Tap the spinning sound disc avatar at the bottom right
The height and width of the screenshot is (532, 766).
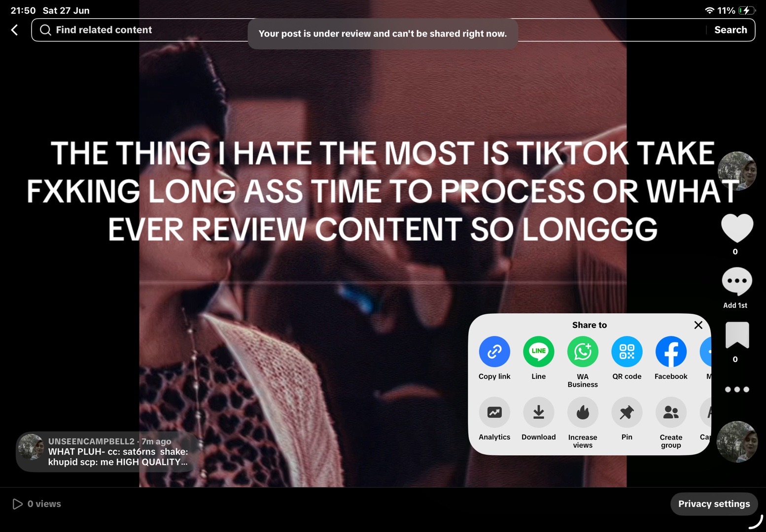737,442
